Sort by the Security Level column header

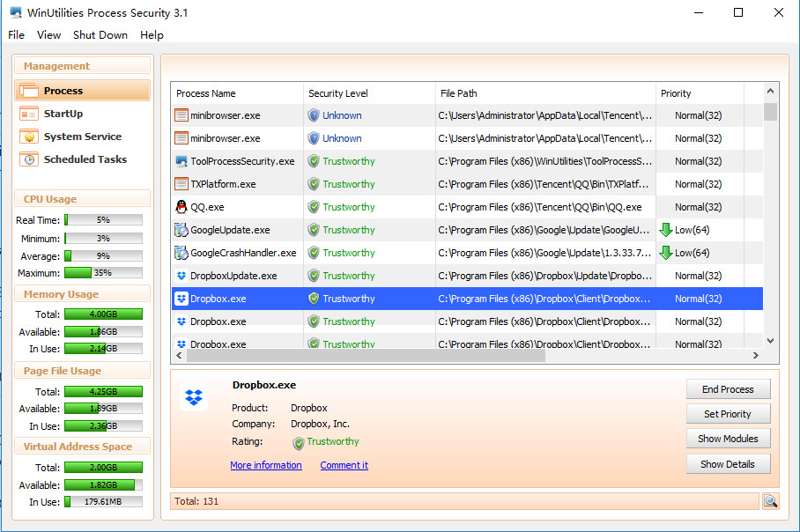(369, 93)
